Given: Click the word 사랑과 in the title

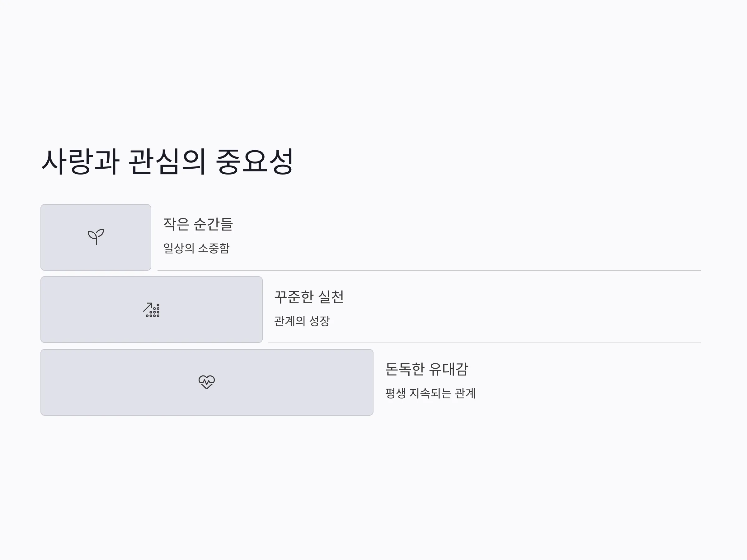Looking at the screenshot, I should coord(80,162).
